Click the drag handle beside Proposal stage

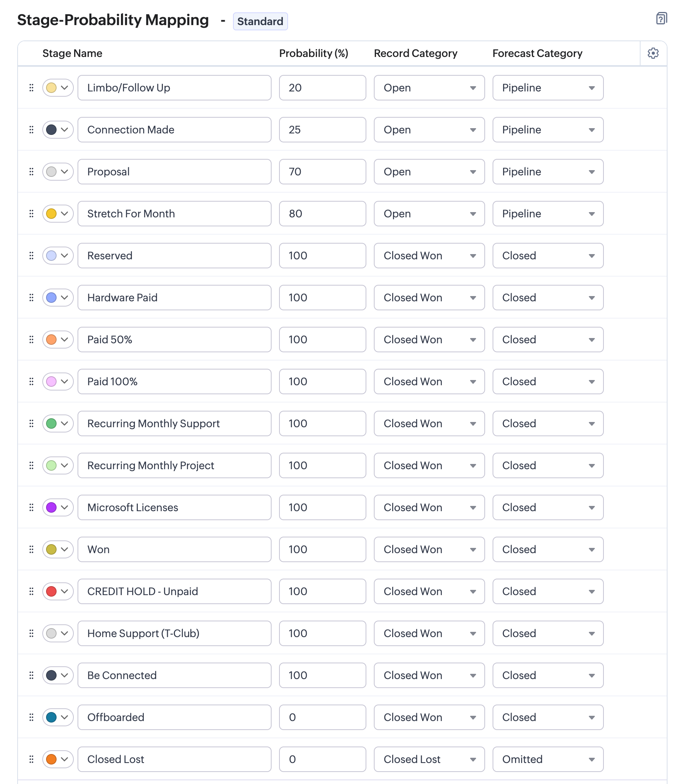(31, 172)
